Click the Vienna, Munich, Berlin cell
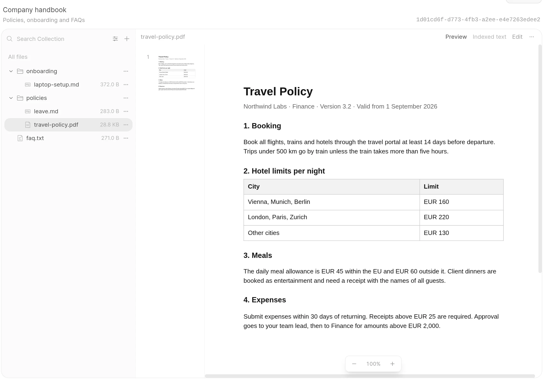The height and width of the screenshot is (392, 548). (x=331, y=202)
